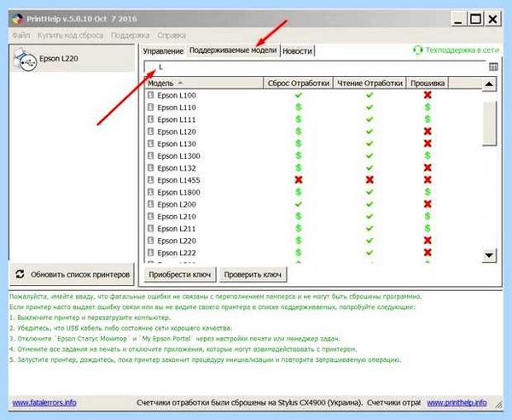Sort by the Модель column header

tap(204, 84)
